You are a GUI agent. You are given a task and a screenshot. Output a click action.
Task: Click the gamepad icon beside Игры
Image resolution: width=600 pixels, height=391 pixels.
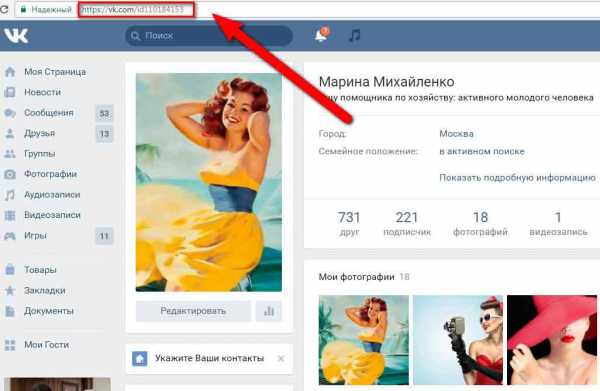[10, 236]
